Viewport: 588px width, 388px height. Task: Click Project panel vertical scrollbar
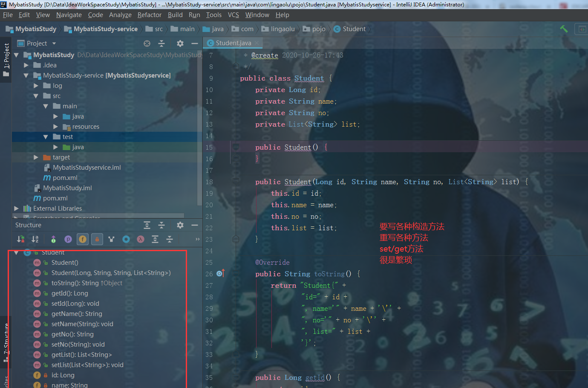click(x=199, y=128)
